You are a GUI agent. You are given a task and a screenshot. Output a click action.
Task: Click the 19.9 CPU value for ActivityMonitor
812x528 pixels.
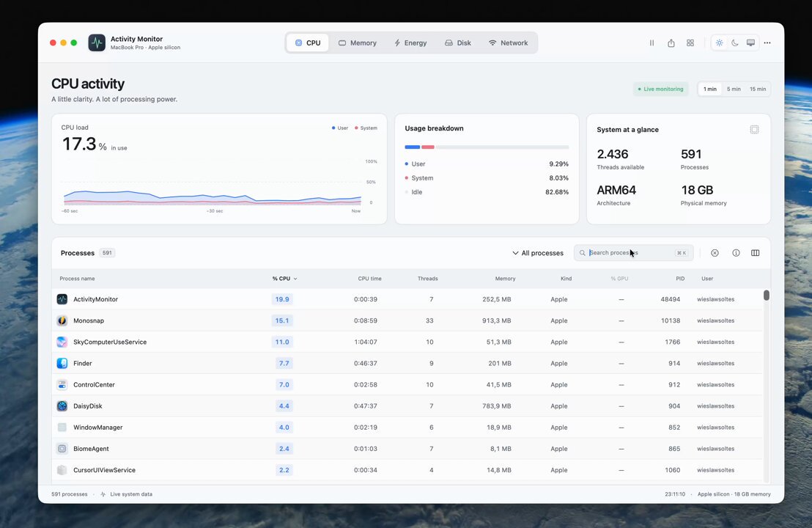tap(282, 299)
